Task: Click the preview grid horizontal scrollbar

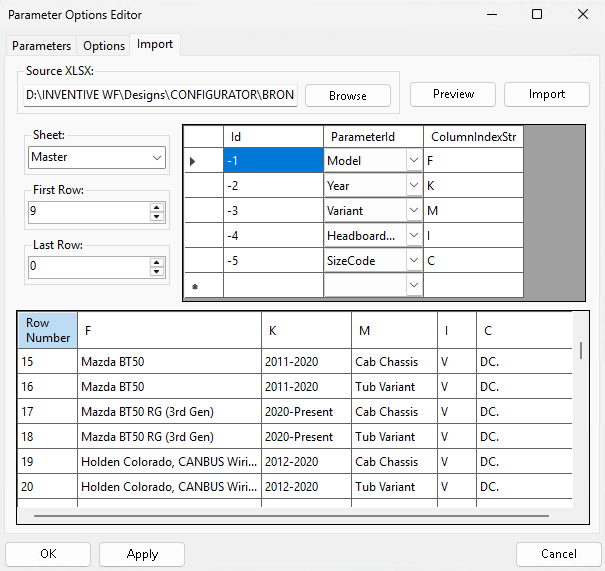Action: coord(291,515)
